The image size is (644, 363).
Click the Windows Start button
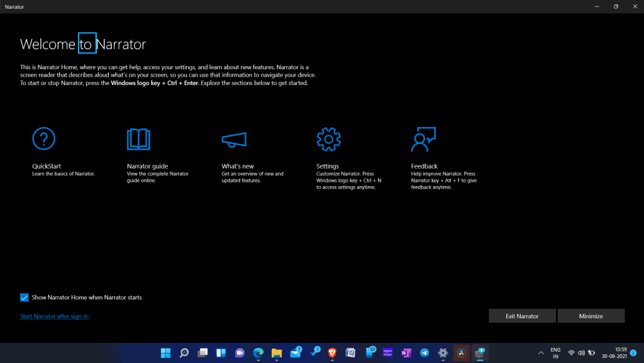click(x=165, y=353)
